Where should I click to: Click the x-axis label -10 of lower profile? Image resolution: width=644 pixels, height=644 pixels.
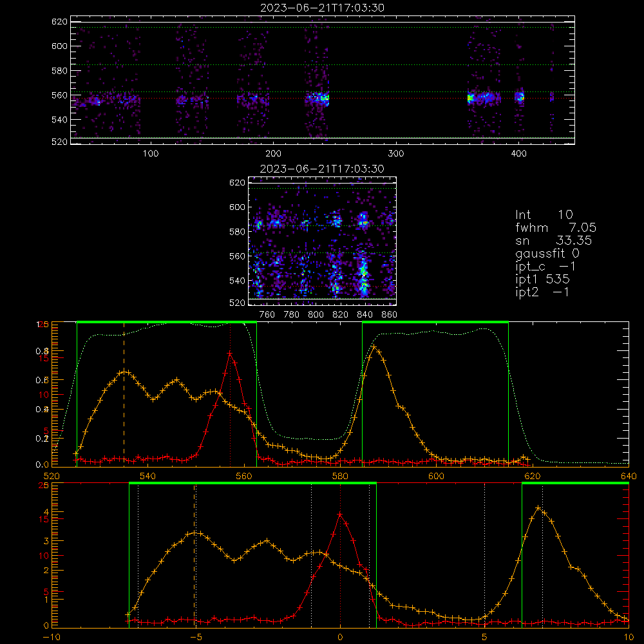(x=52, y=638)
